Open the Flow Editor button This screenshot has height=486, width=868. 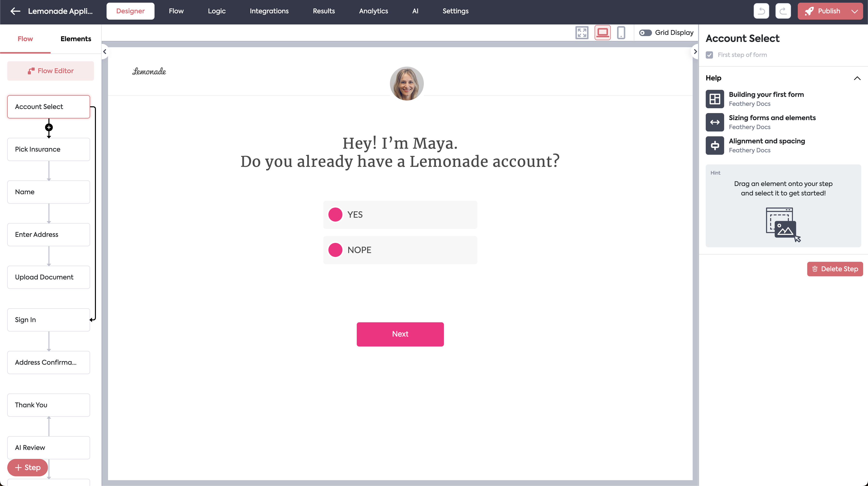pyautogui.click(x=51, y=71)
